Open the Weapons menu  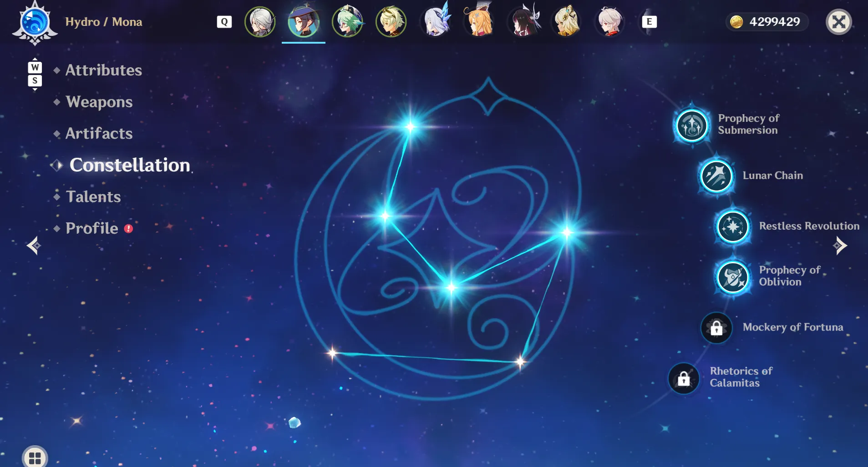[x=99, y=102]
